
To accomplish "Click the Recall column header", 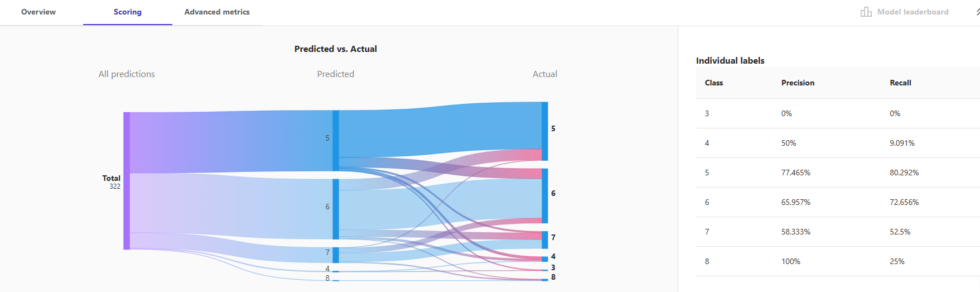I will [x=900, y=83].
